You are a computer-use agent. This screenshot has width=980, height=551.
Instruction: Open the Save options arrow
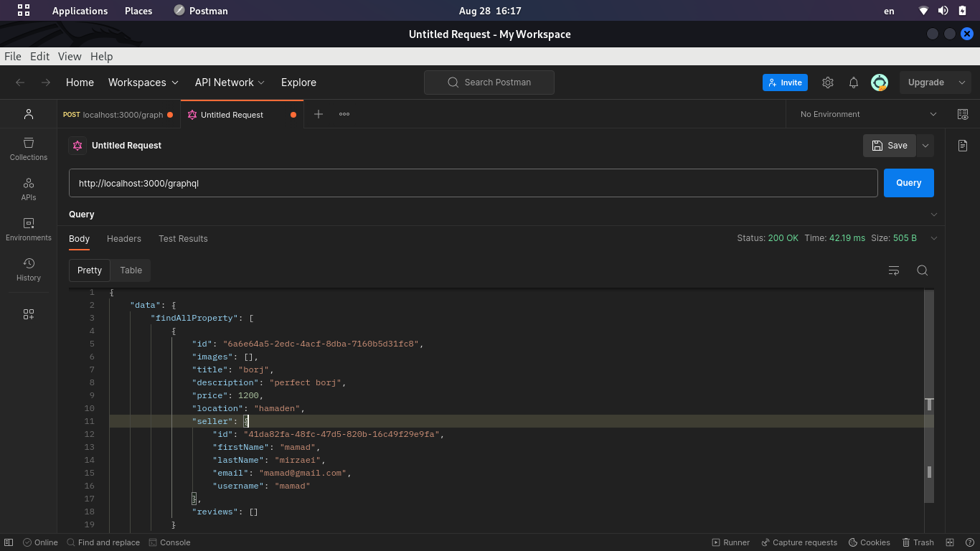click(925, 146)
